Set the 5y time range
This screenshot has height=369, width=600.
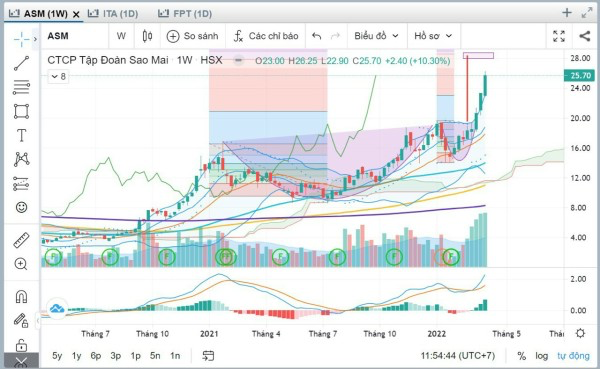[x=57, y=356]
